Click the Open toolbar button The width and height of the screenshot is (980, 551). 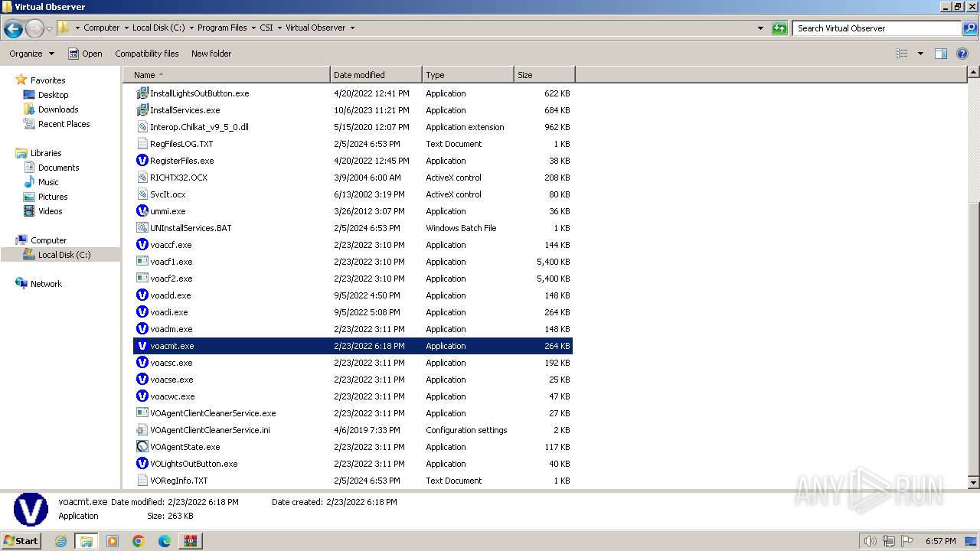(x=85, y=54)
